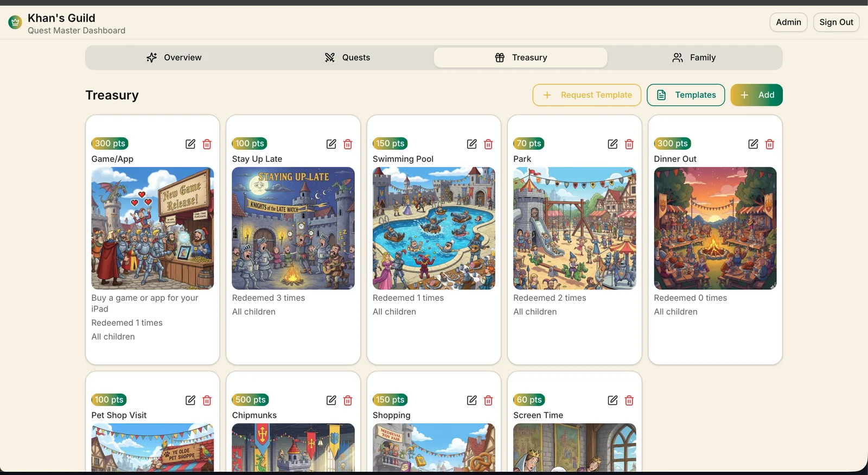Screen dimensions: 868x475
Task: Open the Chipmunks reward image
Action: [293, 447]
